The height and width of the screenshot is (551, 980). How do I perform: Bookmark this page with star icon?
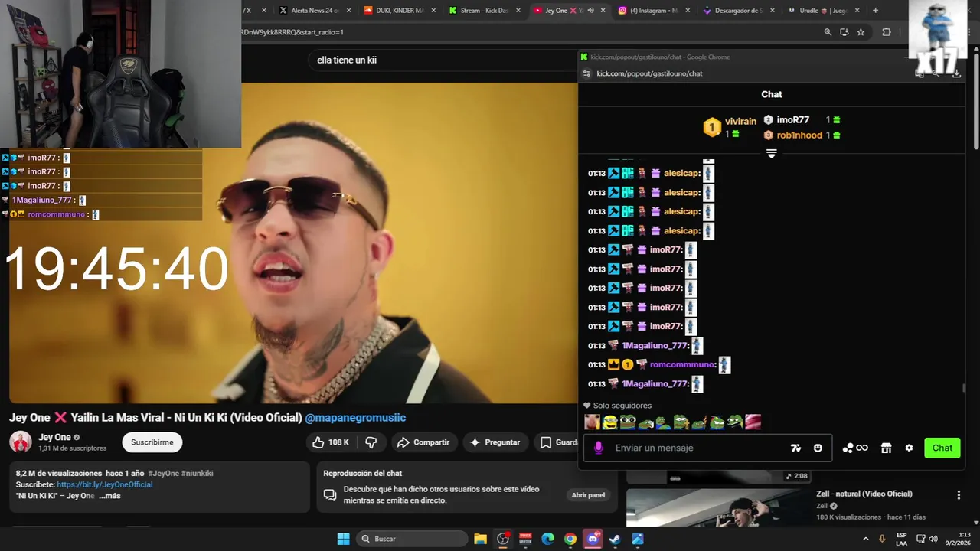[861, 32]
